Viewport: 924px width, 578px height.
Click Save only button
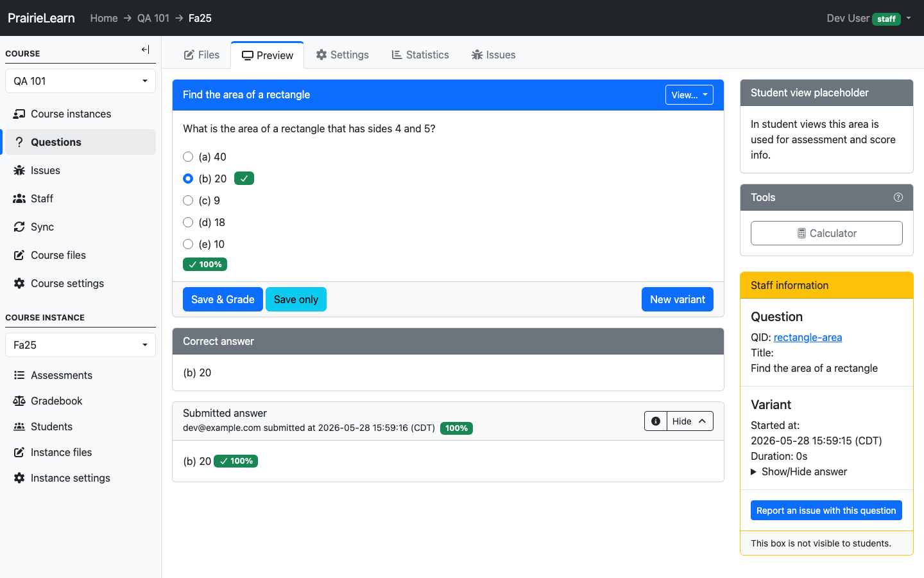(296, 299)
